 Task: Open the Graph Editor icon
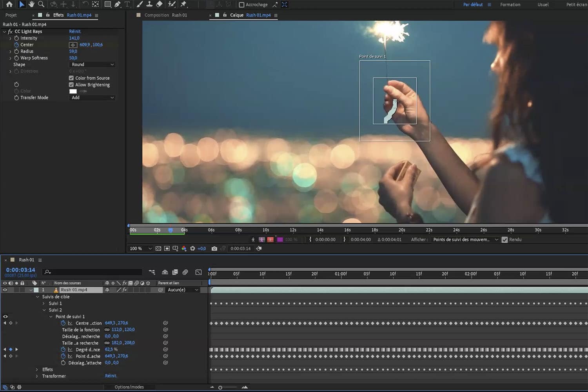198,272
